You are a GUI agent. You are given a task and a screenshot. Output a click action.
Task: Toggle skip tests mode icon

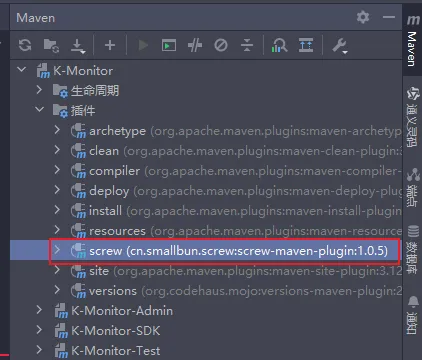221,45
